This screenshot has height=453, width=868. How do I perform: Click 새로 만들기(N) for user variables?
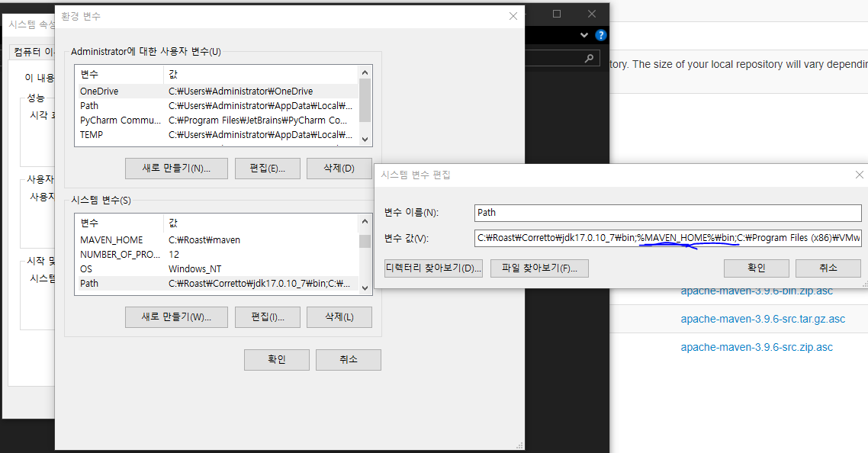(x=177, y=169)
